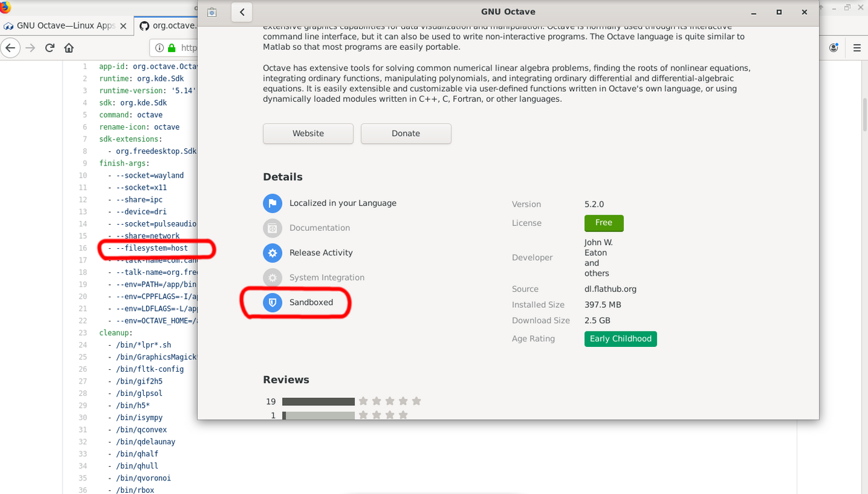
Task: Click the Localized in your Language flag icon
Action: (x=273, y=203)
